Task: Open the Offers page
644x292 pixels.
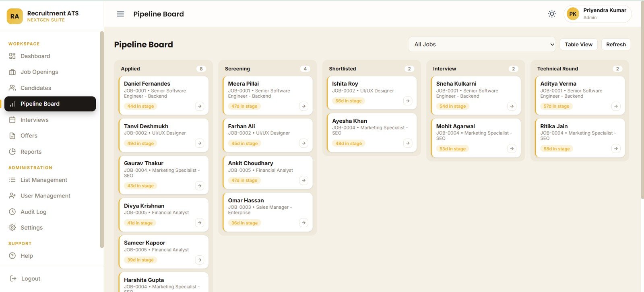Action: coord(50,136)
